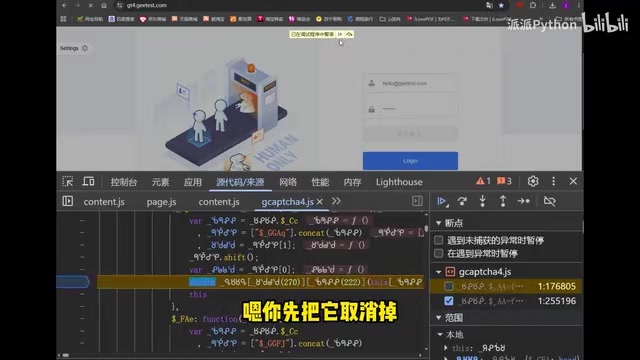
Task: Focus the email input field
Action: click(x=410, y=83)
